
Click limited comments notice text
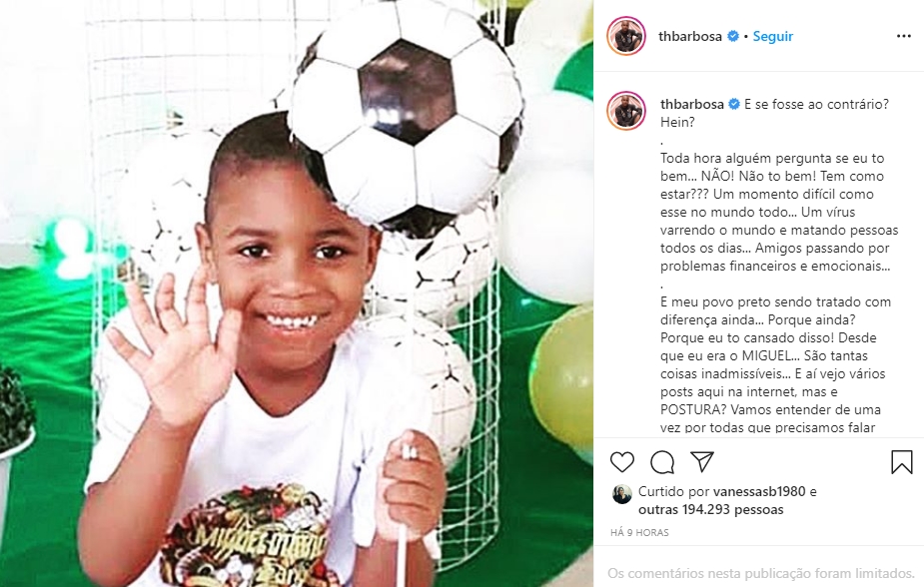coord(761,573)
